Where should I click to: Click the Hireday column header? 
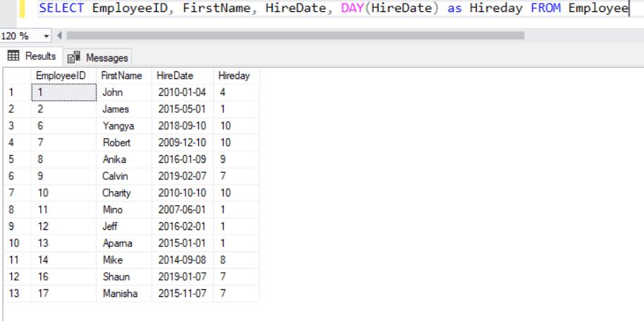[236, 75]
